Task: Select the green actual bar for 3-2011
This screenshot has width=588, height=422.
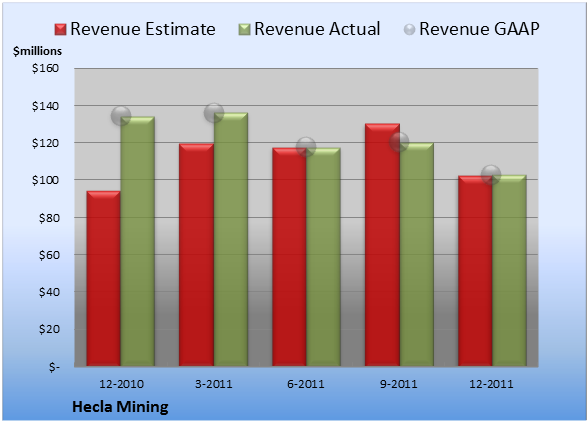Action: click(231, 239)
